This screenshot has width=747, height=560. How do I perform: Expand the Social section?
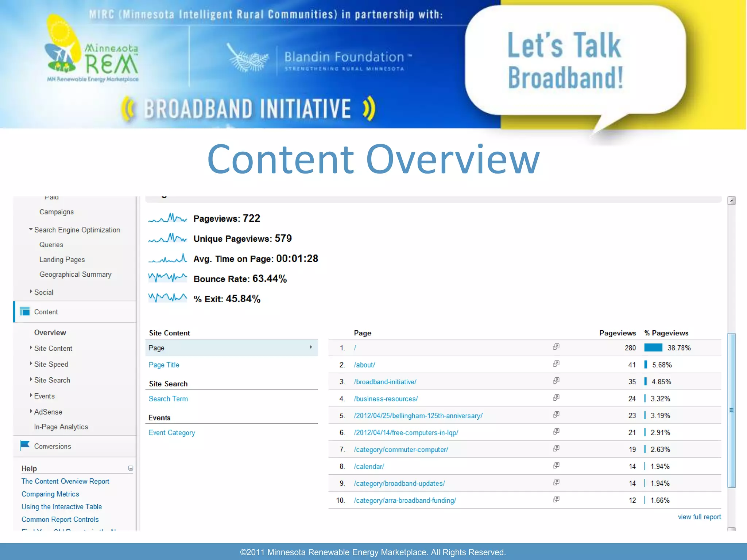[31, 292]
